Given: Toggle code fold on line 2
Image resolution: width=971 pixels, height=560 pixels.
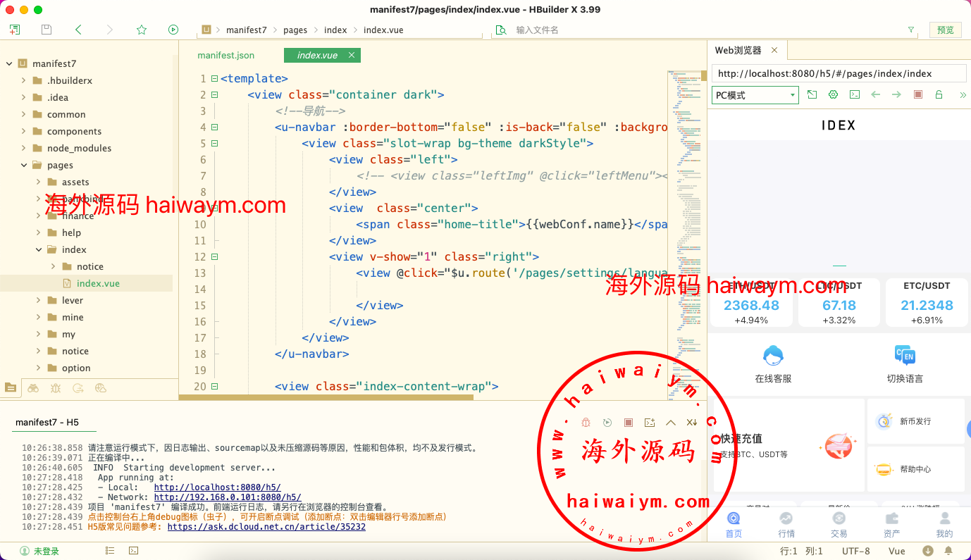Looking at the screenshot, I should (x=214, y=95).
